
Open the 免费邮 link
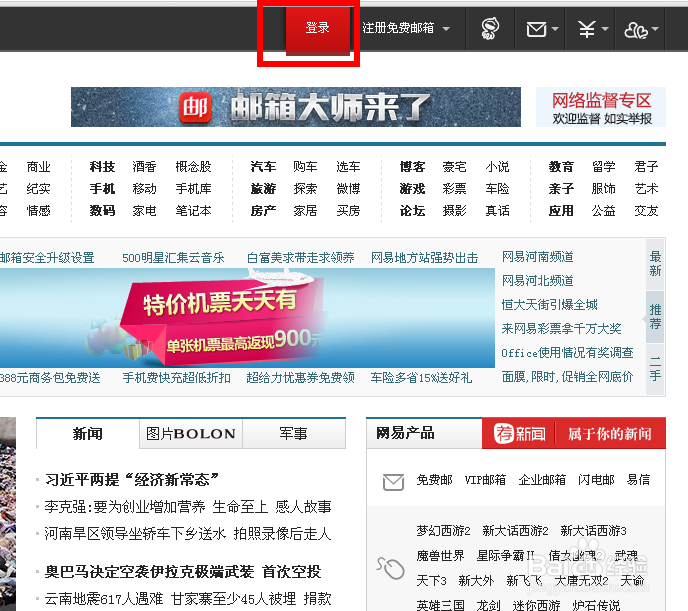(x=434, y=480)
